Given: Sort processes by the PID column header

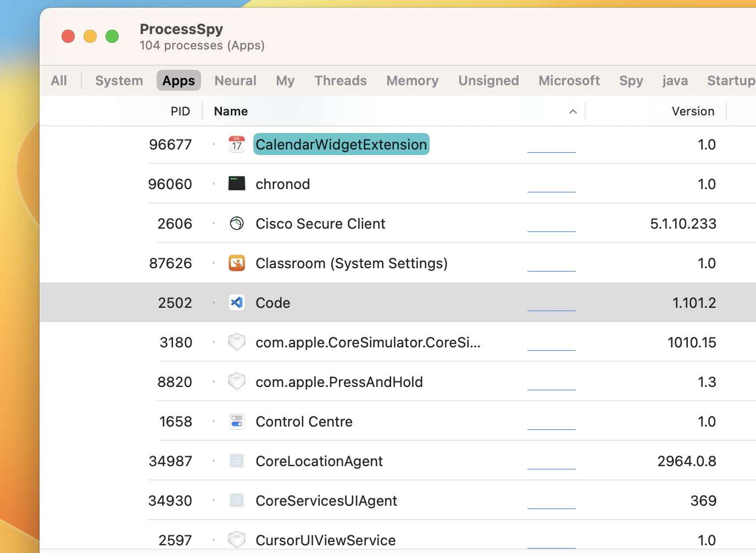Looking at the screenshot, I should click(180, 111).
